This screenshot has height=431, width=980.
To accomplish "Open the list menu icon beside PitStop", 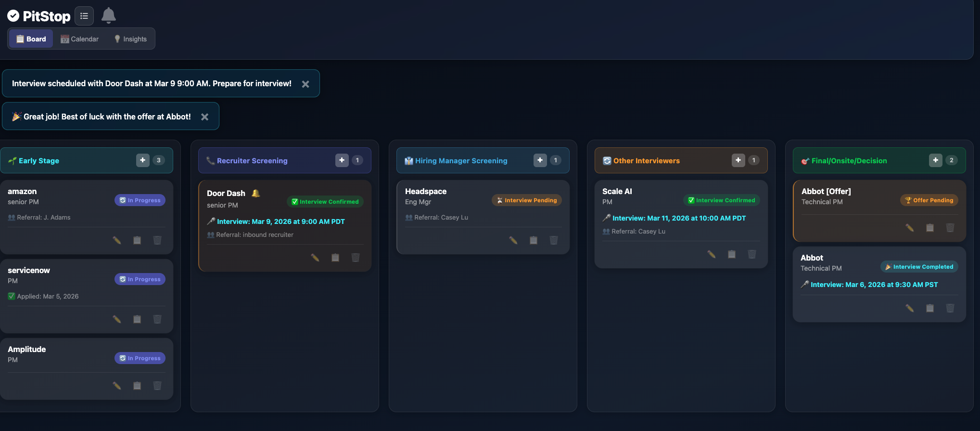I will (84, 16).
